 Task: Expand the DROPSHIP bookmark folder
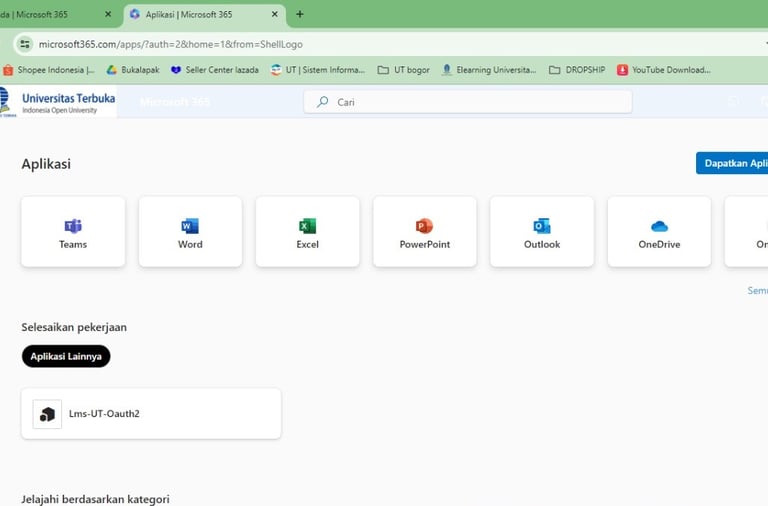click(577, 70)
